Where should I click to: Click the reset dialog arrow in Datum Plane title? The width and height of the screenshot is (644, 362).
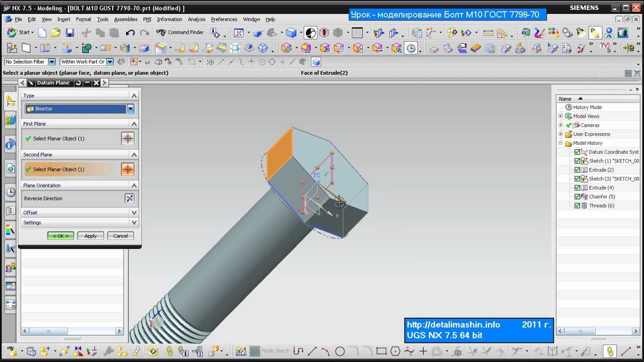[x=78, y=83]
